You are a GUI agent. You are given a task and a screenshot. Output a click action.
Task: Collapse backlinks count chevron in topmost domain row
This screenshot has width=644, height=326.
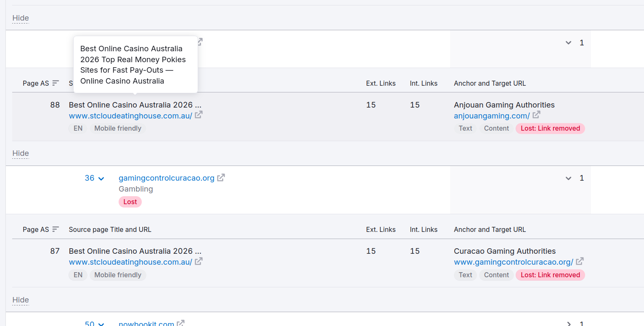pos(569,42)
